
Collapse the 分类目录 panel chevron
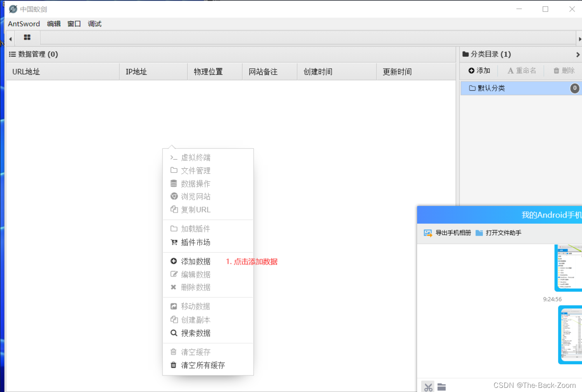578,55
